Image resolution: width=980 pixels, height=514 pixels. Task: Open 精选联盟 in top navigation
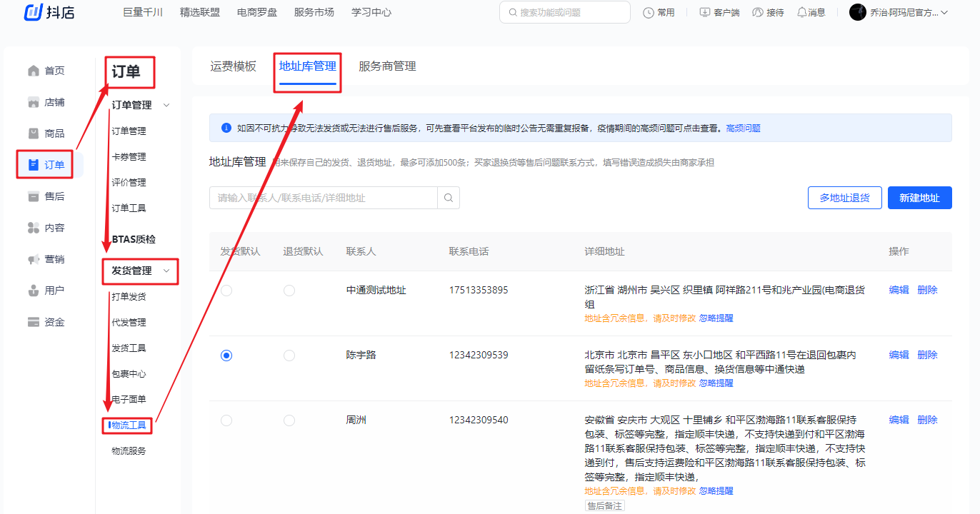pos(200,12)
